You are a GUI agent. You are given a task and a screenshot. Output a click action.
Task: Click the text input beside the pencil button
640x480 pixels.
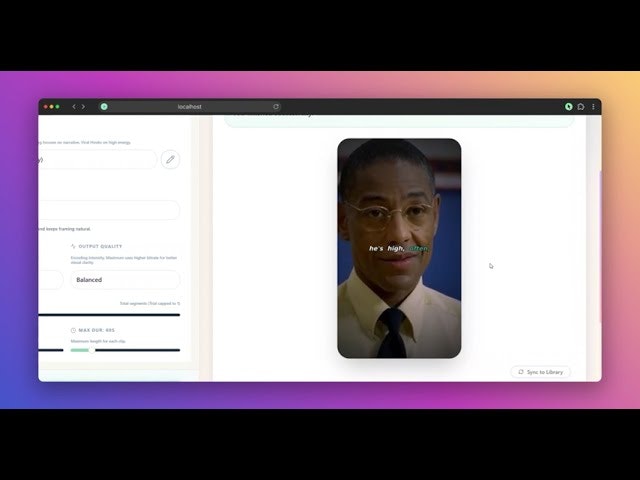[x=98, y=160]
